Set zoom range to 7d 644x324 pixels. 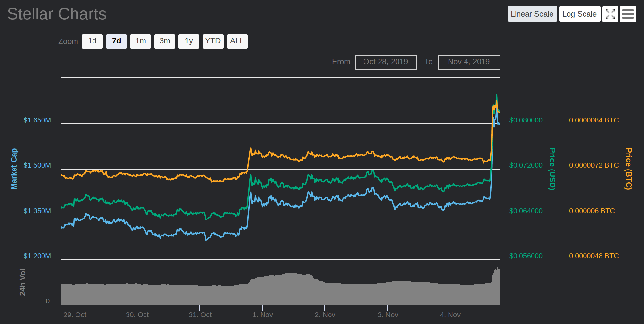coord(116,41)
